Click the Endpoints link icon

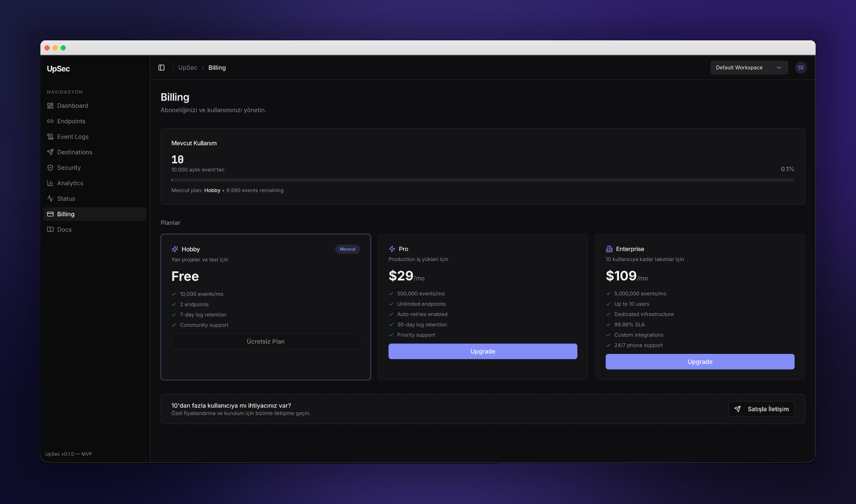tap(50, 121)
